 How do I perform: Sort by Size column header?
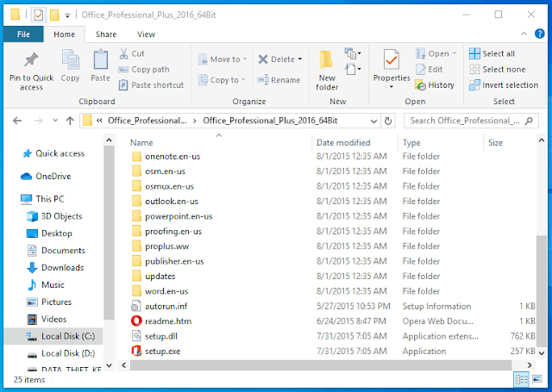(x=495, y=142)
